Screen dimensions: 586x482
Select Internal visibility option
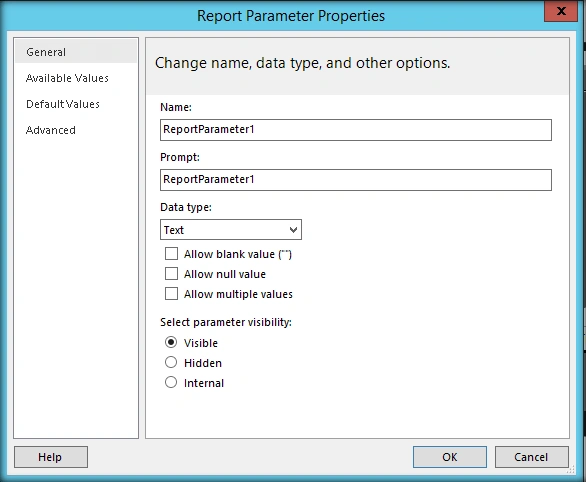click(x=171, y=382)
